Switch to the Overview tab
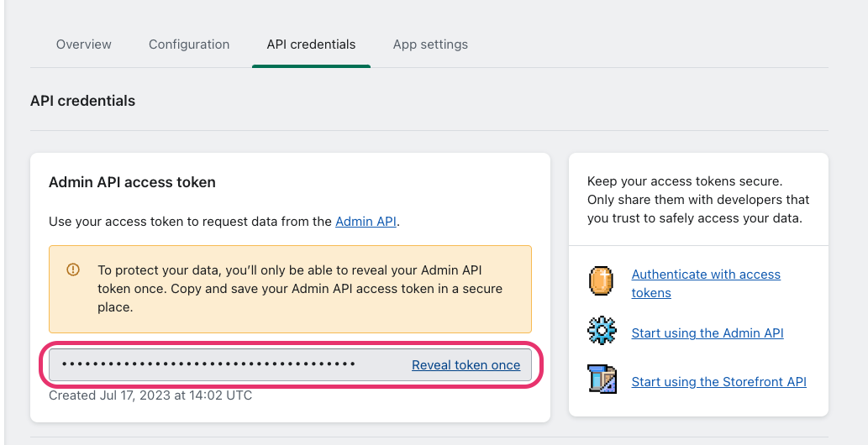Image resolution: width=868 pixels, height=445 pixels. click(x=83, y=44)
